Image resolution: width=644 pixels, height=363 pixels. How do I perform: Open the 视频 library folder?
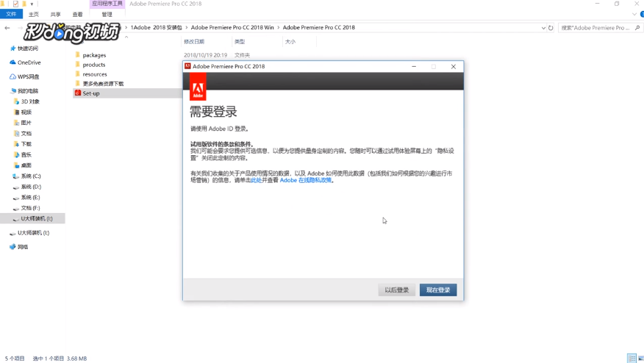[26, 112]
